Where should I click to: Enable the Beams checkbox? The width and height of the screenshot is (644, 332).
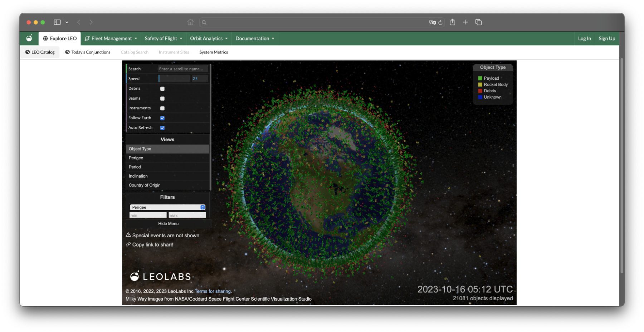click(162, 98)
